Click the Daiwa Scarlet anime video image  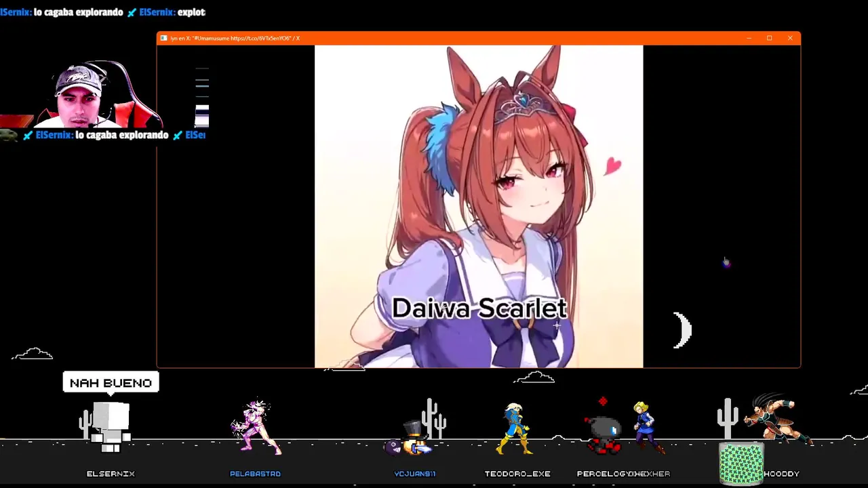(x=479, y=207)
